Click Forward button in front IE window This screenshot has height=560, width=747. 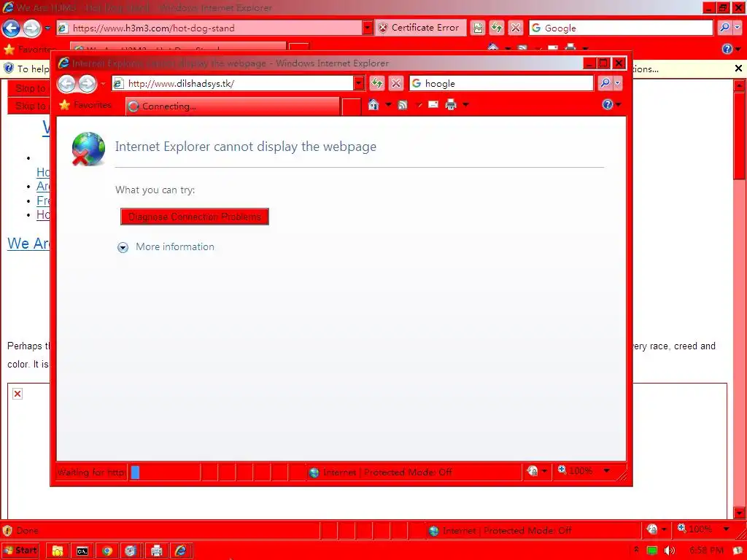88,84
